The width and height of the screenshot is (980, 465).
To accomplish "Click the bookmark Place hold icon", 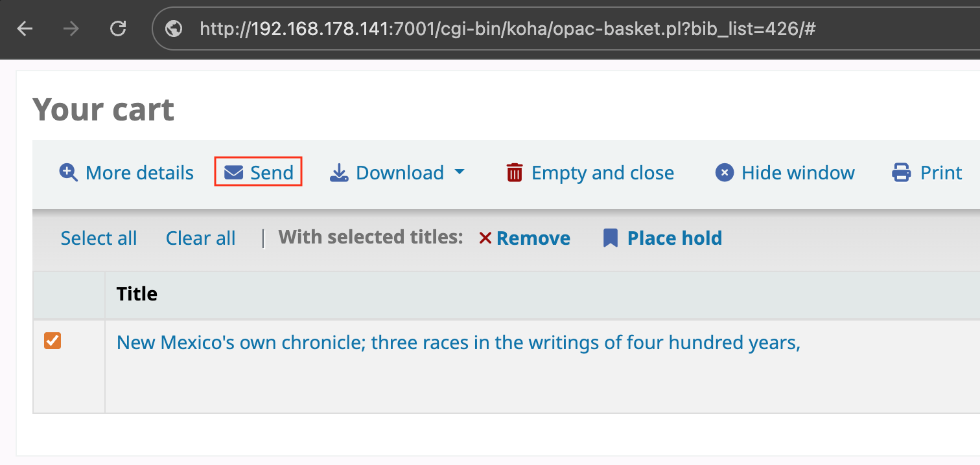I will pos(610,238).
